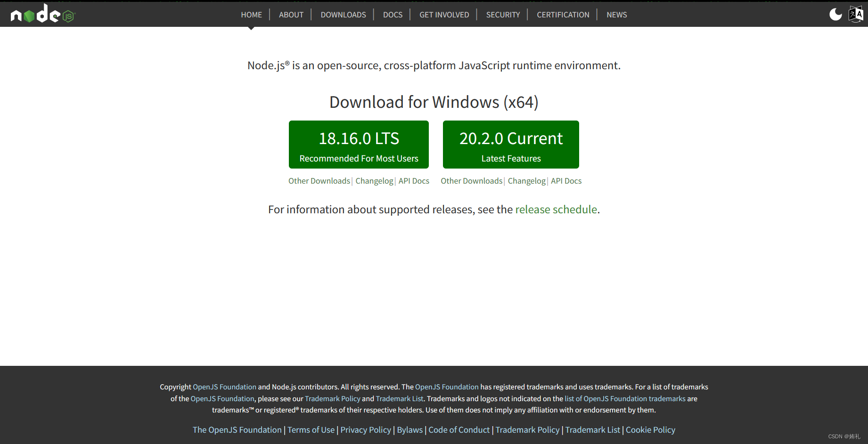The width and height of the screenshot is (868, 444).
Task: Open Bylaws footer link
Action: pos(410,430)
